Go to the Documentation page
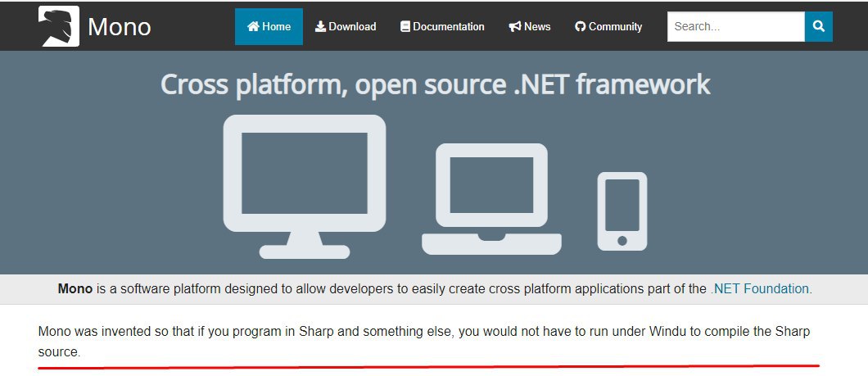This screenshot has width=868, height=376. 448,27
